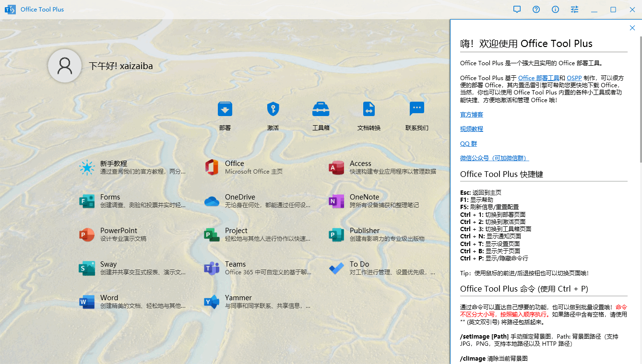Open the about info icon
This screenshot has width=642, height=364.
pos(555,9)
